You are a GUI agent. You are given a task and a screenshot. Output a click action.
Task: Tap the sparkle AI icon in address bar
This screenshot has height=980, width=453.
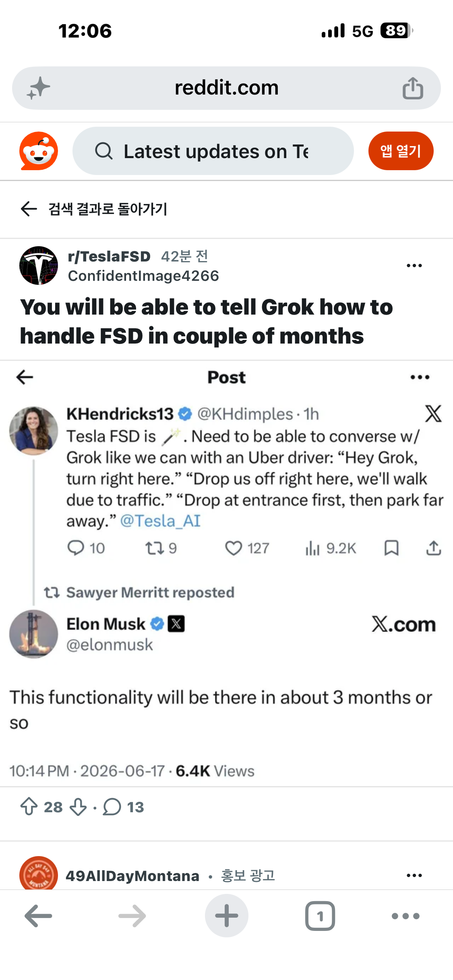(x=38, y=88)
